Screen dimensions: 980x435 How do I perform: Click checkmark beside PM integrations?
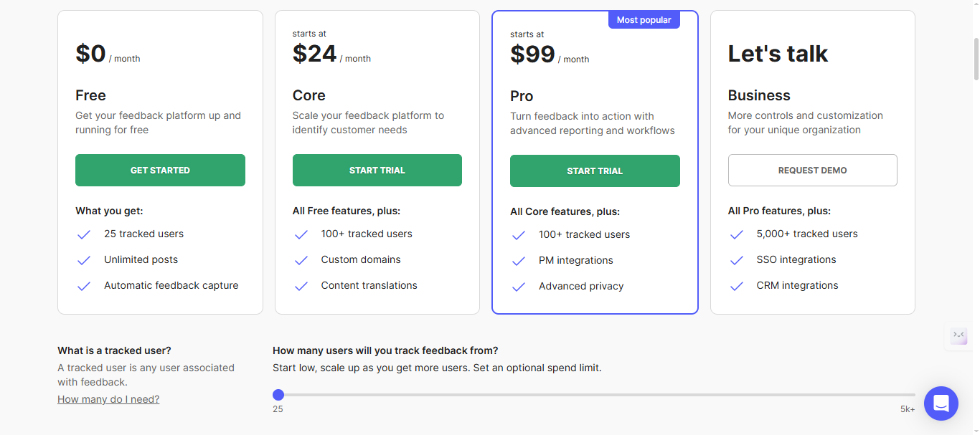[x=518, y=260]
